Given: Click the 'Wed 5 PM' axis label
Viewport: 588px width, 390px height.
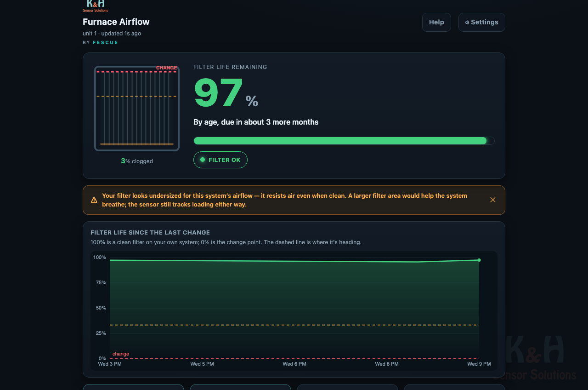Looking at the screenshot, I should (202, 364).
